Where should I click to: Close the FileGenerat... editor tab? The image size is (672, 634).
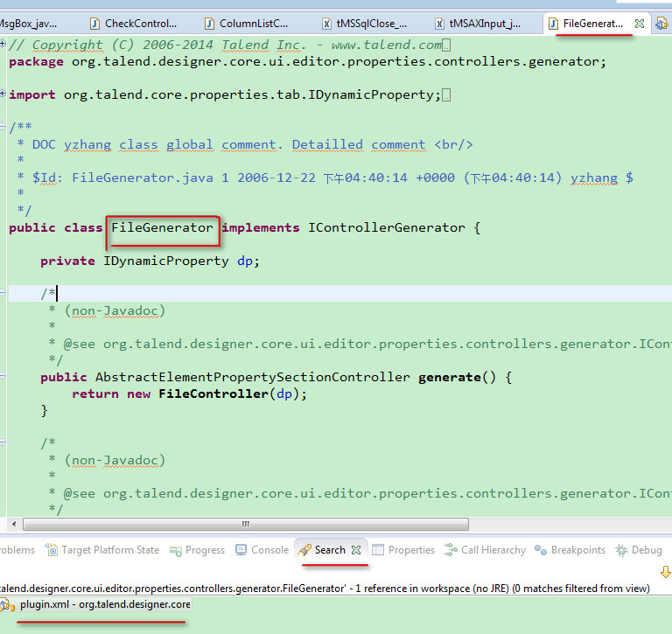(x=639, y=24)
